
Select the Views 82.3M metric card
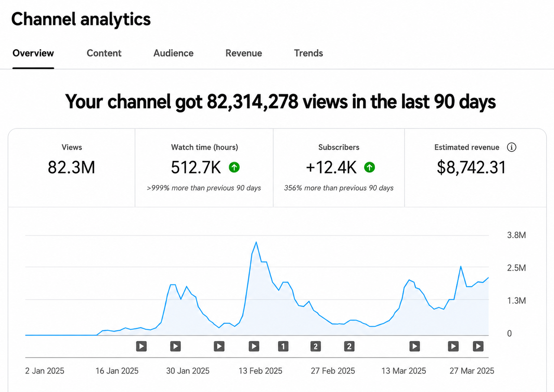click(72, 168)
